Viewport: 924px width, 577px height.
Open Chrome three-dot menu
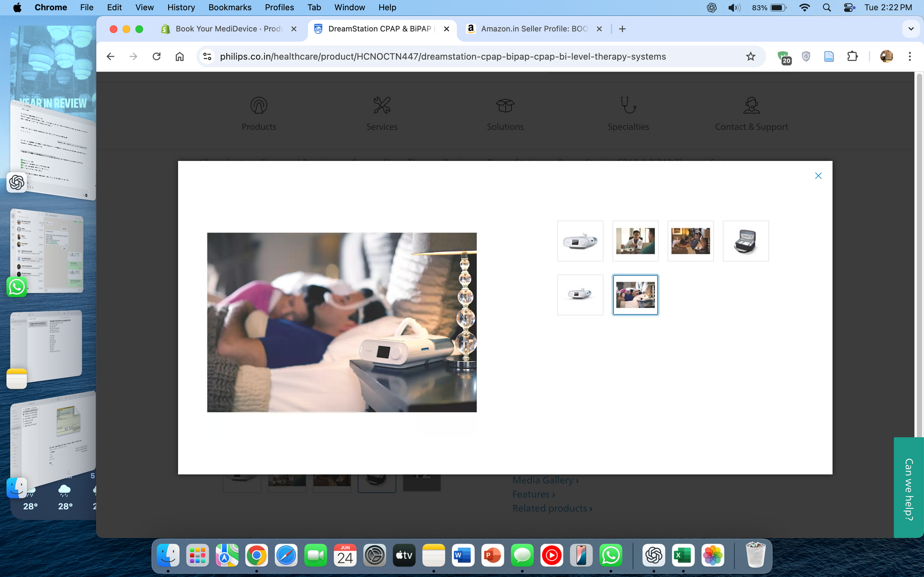pos(909,56)
